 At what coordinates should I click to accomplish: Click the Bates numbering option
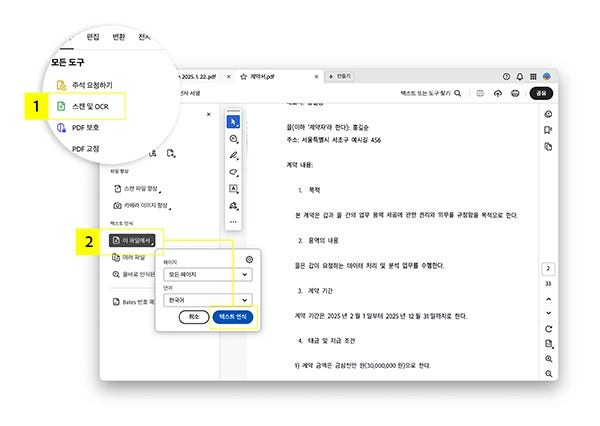[x=134, y=302]
